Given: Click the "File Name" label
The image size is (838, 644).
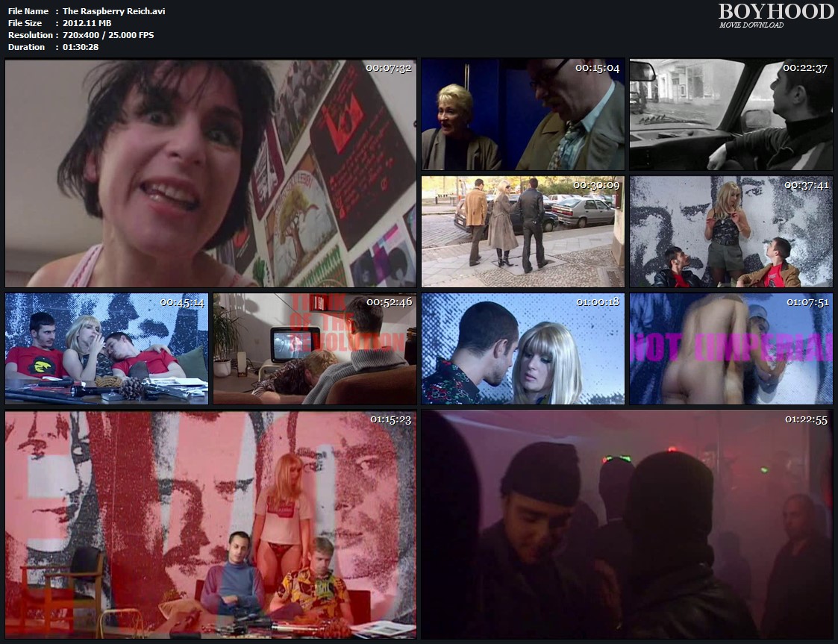Looking at the screenshot, I should click(x=28, y=11).
